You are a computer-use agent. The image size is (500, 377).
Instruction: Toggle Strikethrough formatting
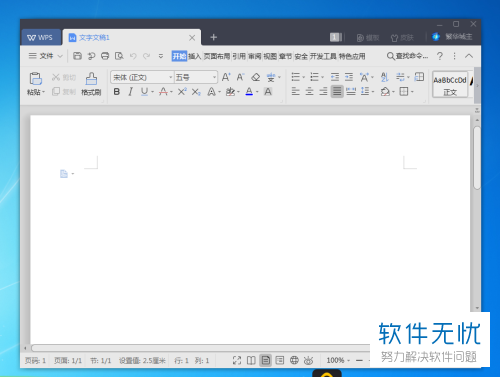click(x=163, y=92)
